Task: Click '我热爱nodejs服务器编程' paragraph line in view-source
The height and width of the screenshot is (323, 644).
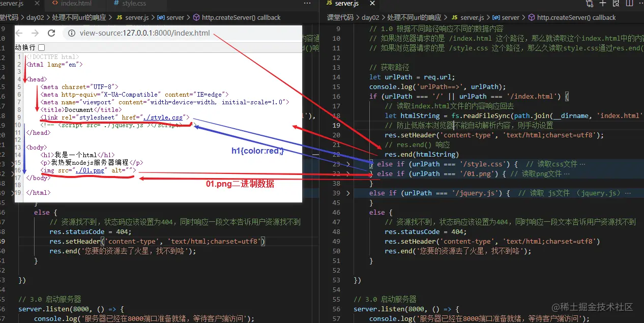Action: (92, 163)
